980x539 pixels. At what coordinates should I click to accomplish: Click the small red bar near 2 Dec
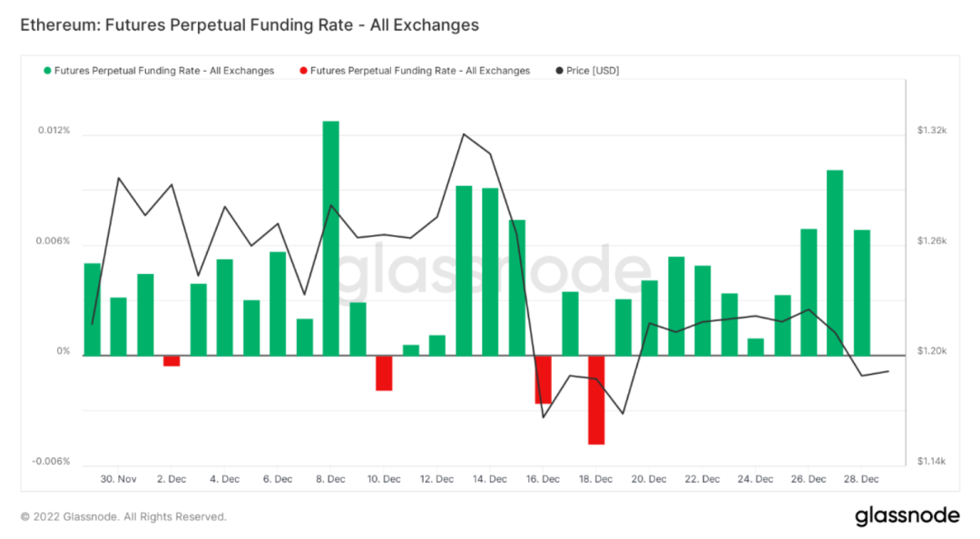171,361
